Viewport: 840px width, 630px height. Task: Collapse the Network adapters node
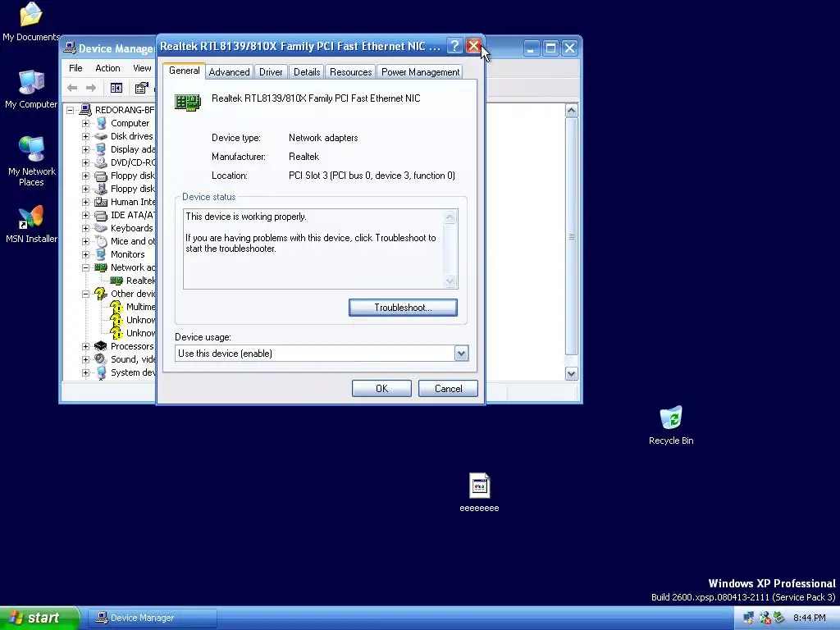[85, 268]
